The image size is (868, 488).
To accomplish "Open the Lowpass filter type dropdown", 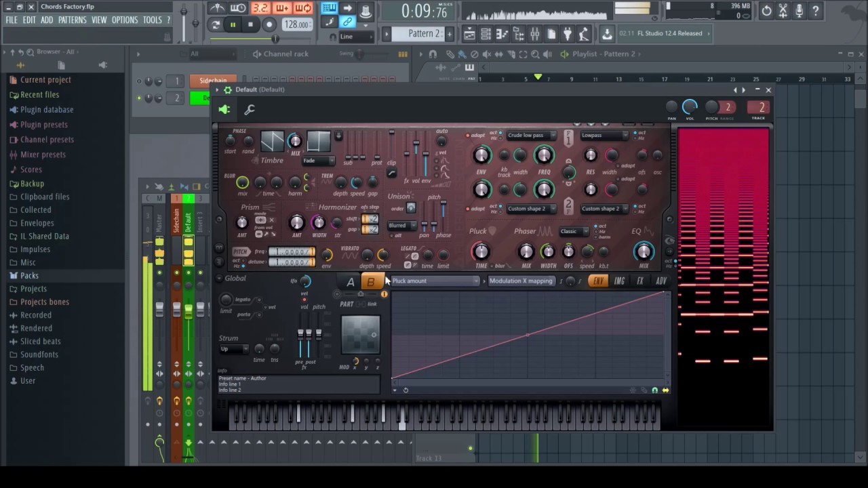I will (604, 136).
